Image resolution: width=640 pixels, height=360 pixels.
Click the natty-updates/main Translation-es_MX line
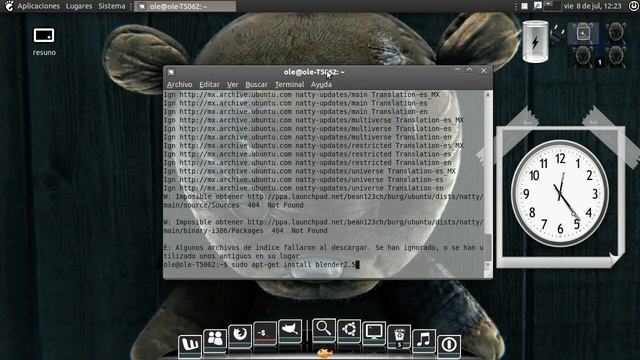click(x=302, y=94)
